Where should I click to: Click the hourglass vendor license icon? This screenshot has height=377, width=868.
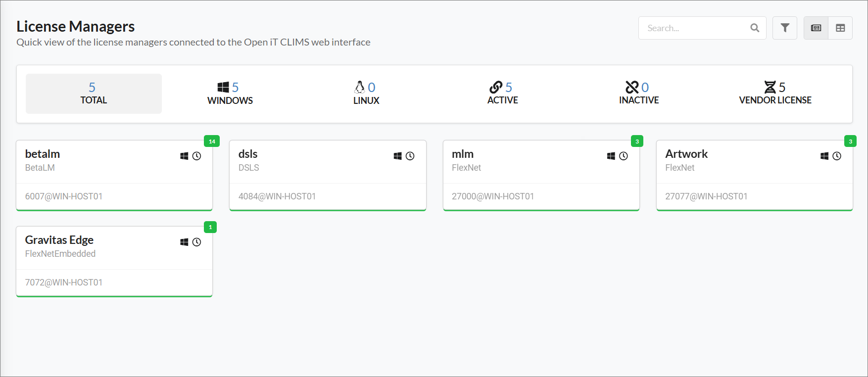click(x=770, y=87)
